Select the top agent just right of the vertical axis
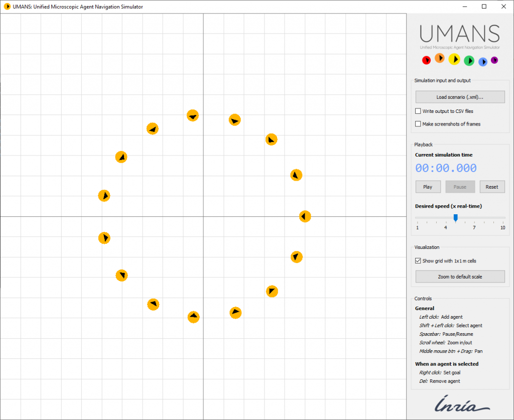The width and height of the screenshot is (514, 420). pos(235,120)
